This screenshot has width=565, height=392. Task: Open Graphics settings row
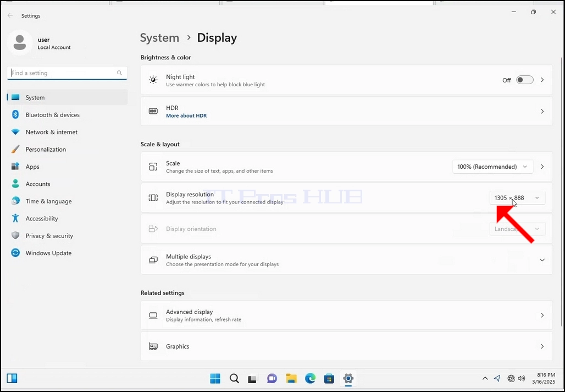tap(347, 346)
